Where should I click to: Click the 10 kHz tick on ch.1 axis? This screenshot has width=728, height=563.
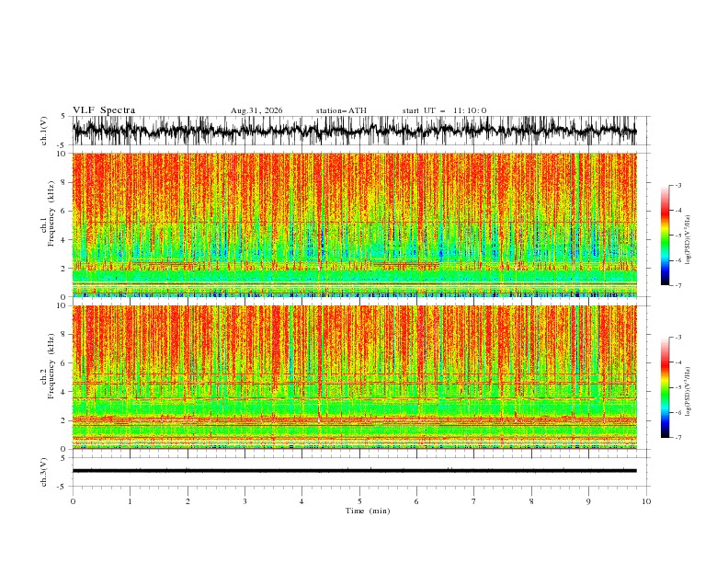click(x=65, y=154)
